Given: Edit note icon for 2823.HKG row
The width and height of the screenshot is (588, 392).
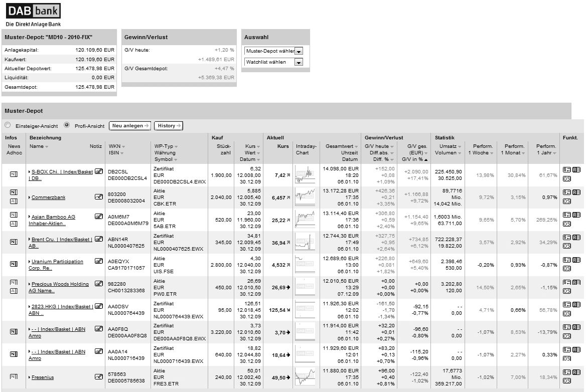Looking at the screenshot, I should coord(99,306).
